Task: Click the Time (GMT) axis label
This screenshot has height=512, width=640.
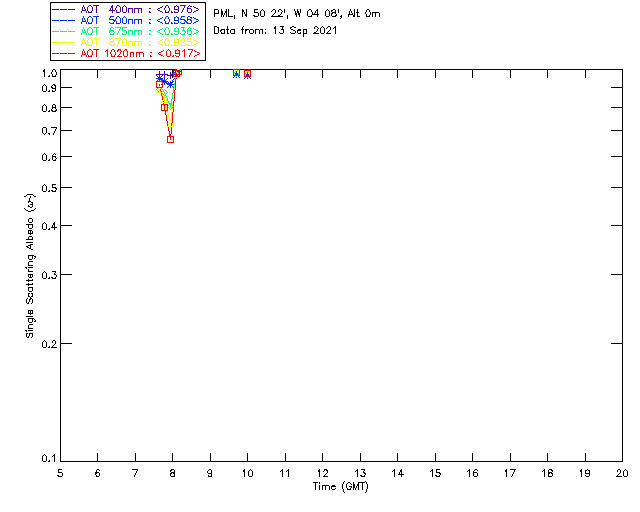Action: (x=340, y=487)
